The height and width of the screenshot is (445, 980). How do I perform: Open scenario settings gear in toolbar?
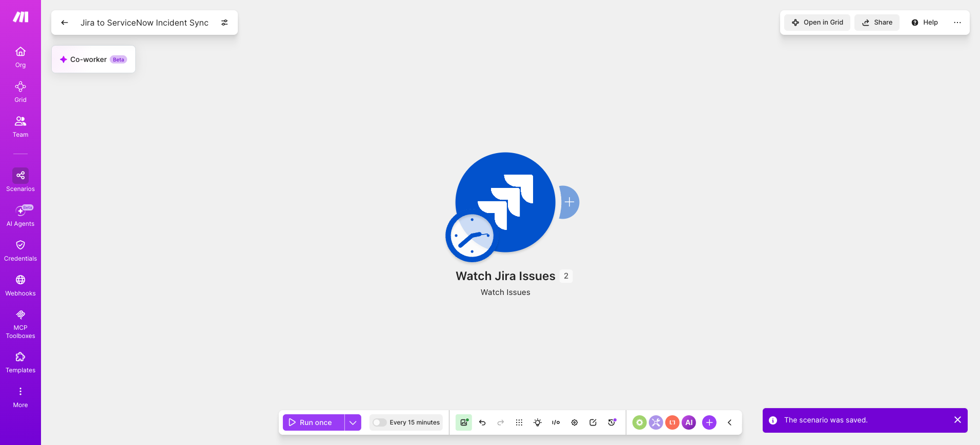coord(575,422)
